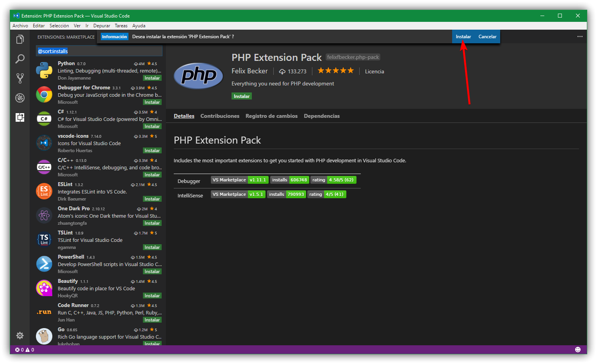This screenshot has width=597, height=364.
Task: Open the Ver menu
Action: pyautogui.click(x=77, y=26)
